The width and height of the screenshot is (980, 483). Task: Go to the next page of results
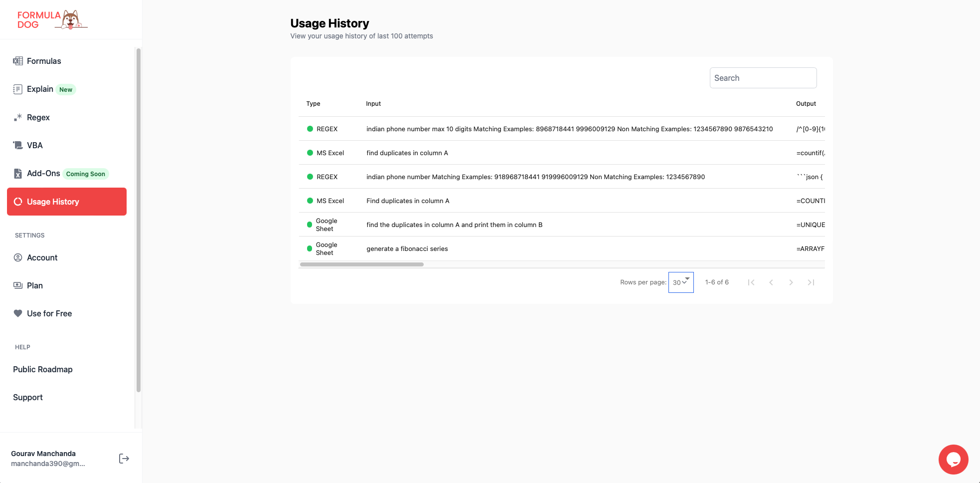click(x=791, y=282)
